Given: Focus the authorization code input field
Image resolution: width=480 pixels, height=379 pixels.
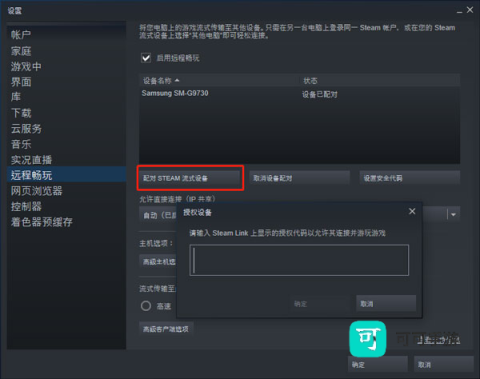Looking at the screenshot, I should 299,260.
